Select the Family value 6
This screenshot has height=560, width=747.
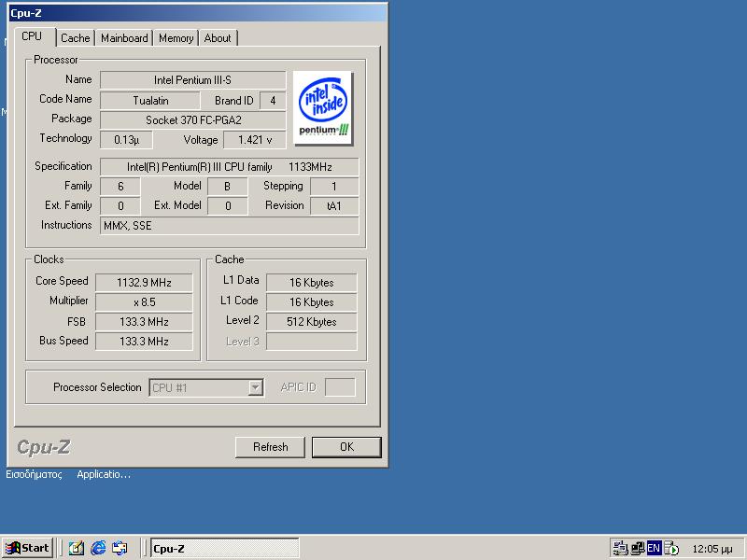click(x=120, y=186)
